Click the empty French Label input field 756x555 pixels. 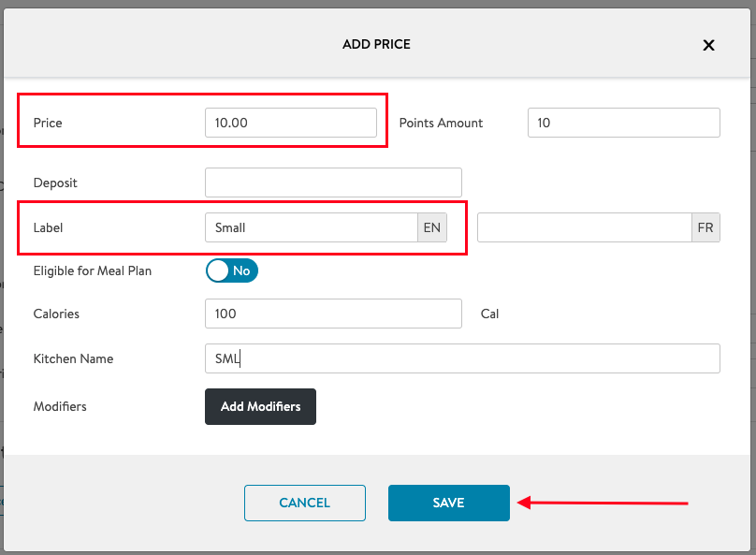pos(584,227)
